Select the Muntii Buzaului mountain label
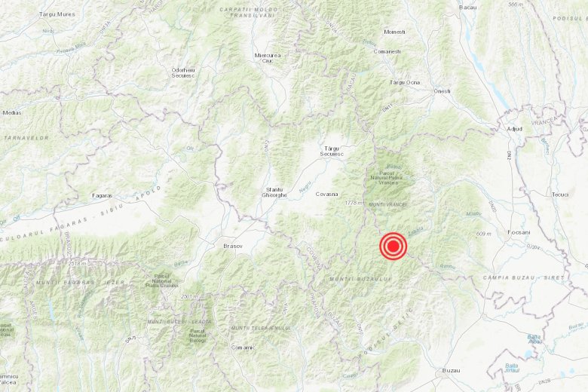 click(360, 279)
